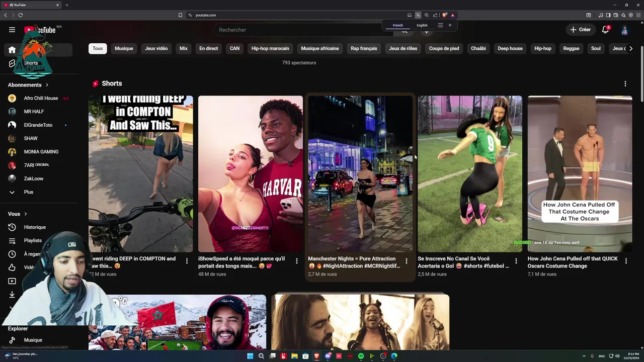Reload the YouTube page
Screen dimensions: 644x362
[21, 15]
